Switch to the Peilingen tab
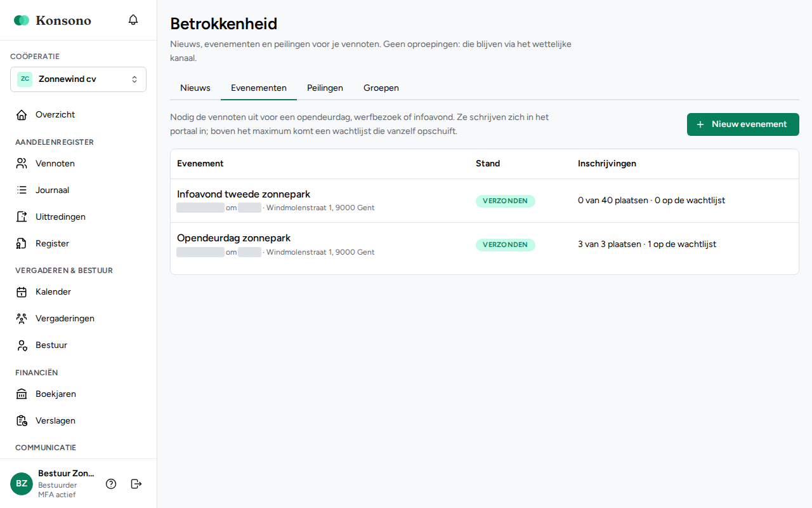The image size is (812, 508). (x=325, y=88)
